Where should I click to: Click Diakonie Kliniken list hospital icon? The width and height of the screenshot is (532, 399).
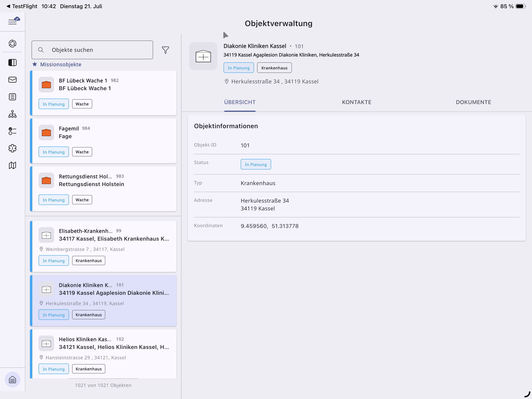coord(46,289)
